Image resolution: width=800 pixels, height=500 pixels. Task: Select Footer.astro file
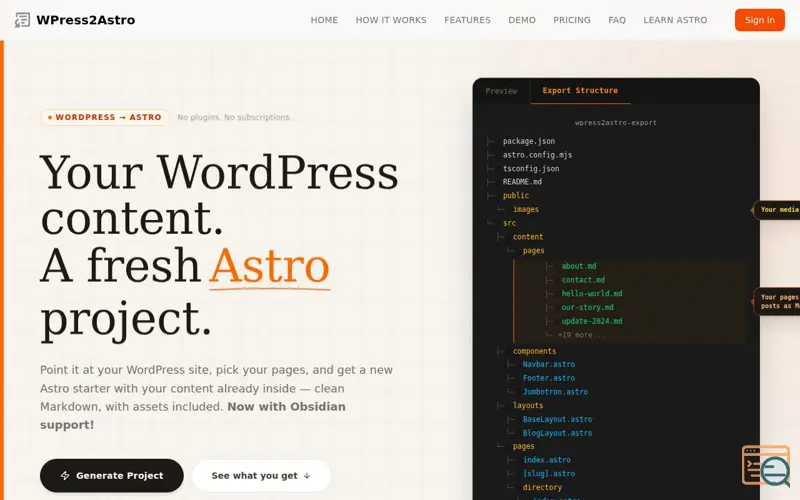pos(548,378)
